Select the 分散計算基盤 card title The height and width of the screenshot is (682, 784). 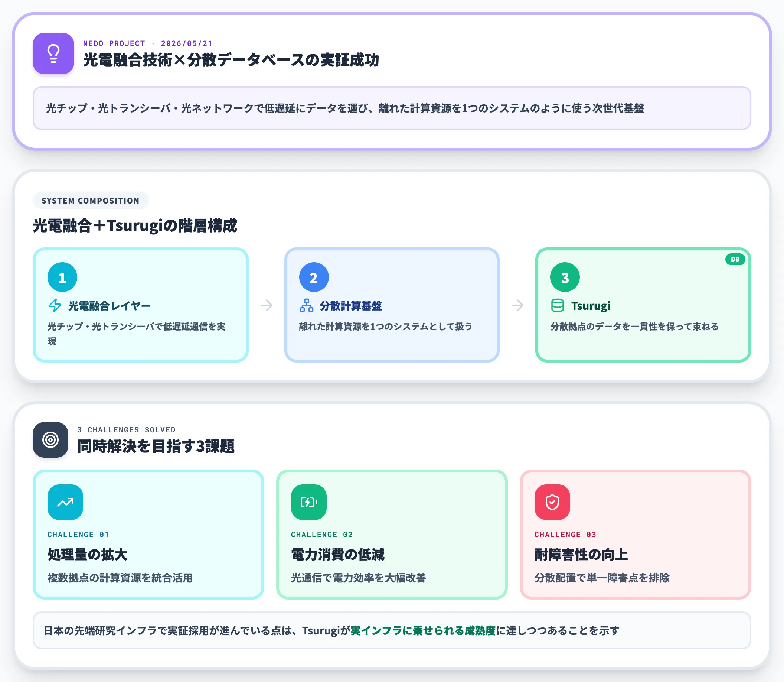[351, 306]
